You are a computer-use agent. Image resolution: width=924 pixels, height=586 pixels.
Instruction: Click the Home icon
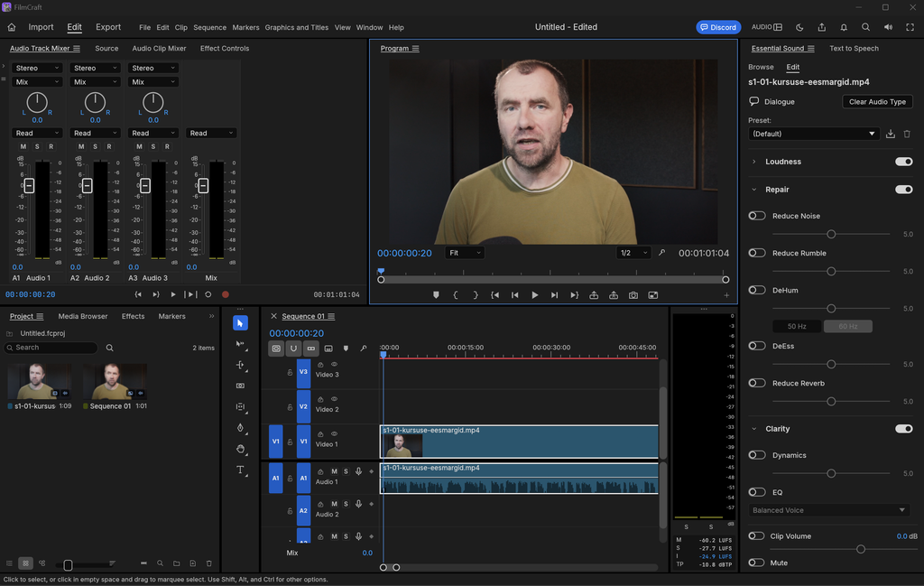[x=12, y=27]
